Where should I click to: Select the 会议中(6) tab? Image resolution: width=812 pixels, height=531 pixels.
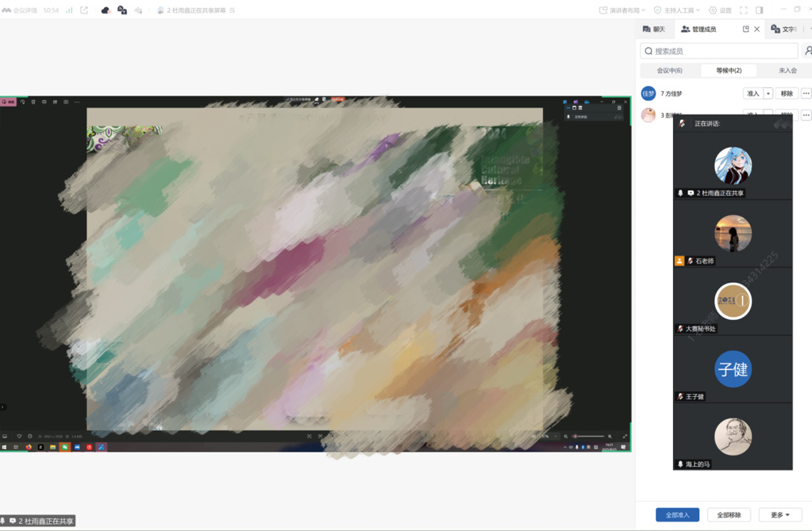click(669, 71)
